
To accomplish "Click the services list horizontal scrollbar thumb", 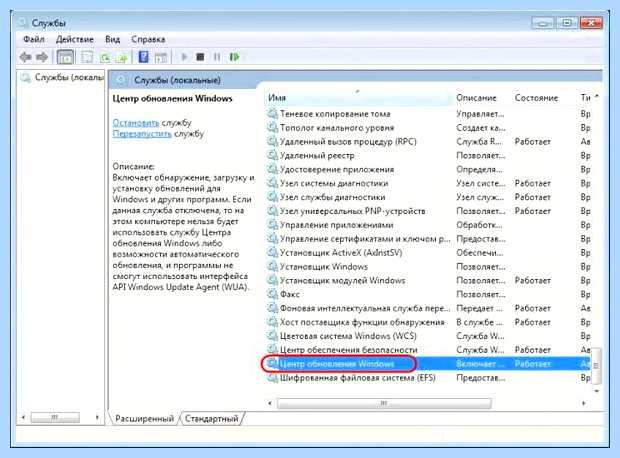I will pos(384,403).
